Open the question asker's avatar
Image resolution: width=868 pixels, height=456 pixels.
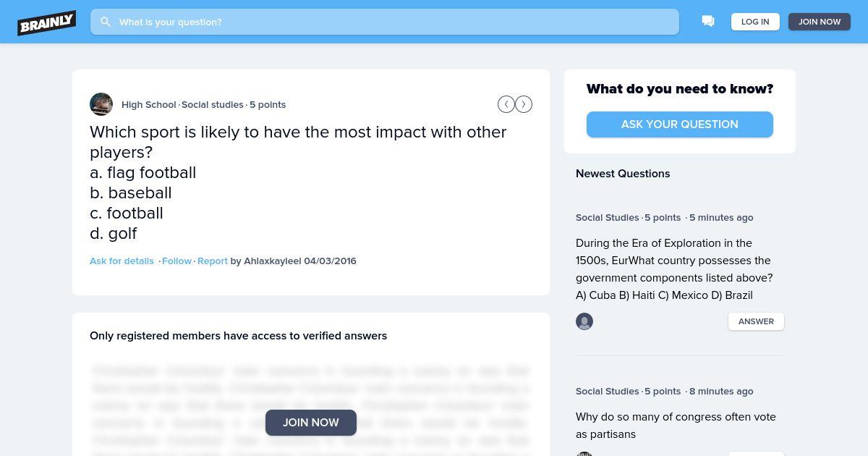[101, 104]
